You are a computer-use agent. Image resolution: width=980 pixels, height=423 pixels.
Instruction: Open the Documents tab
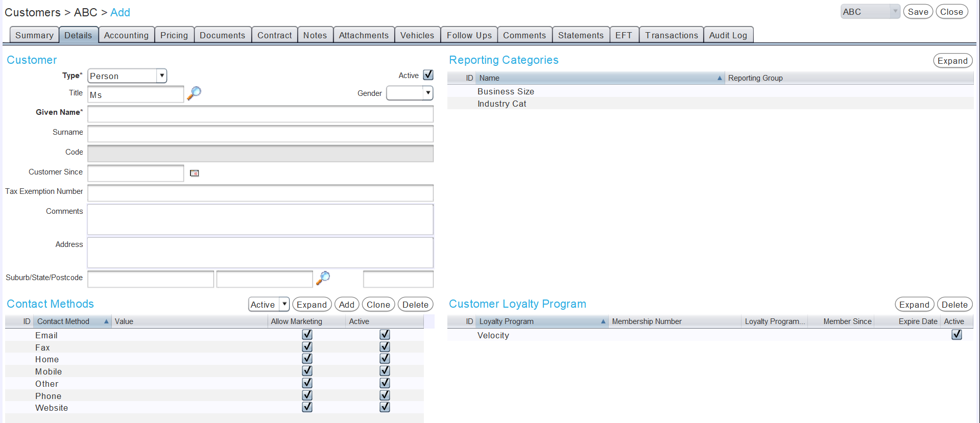pyautogui.click(x=223, y=35)
